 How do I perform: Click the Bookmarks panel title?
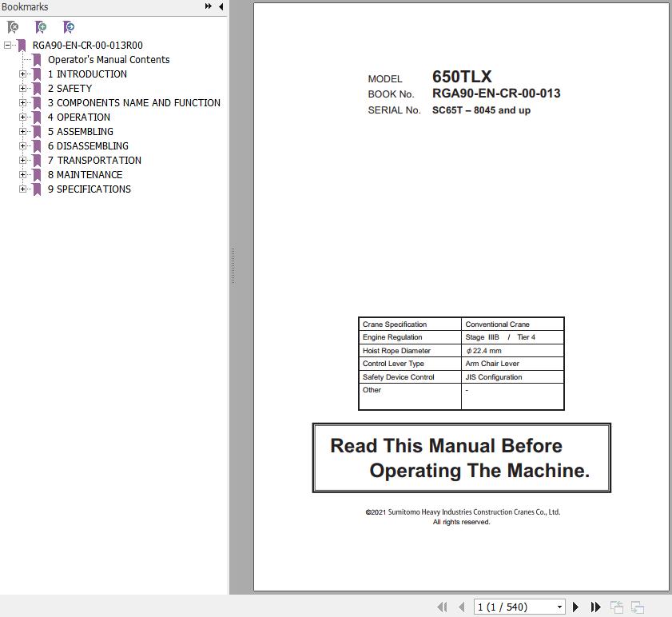click(x=25, y=7)
